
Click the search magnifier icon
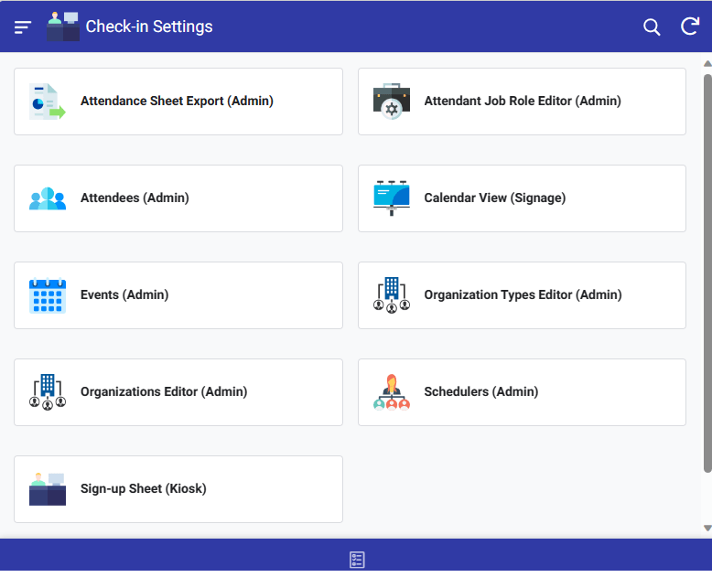(652, 27)
